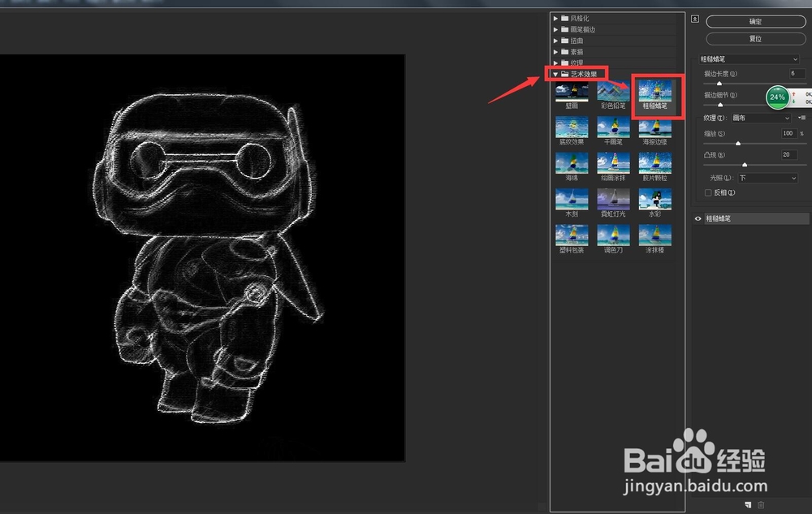812x514 pixels.
Task: Open the 纹理 texture dropdown showing 画布
Action: coord(762,118)
